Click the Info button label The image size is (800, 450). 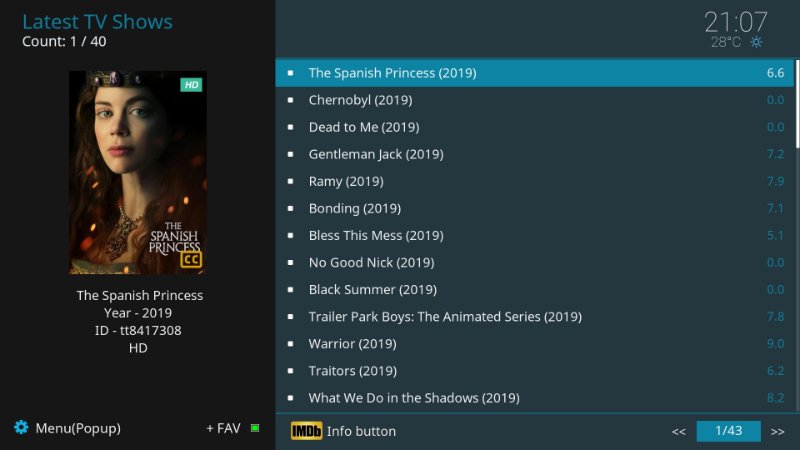coord(361,431)
